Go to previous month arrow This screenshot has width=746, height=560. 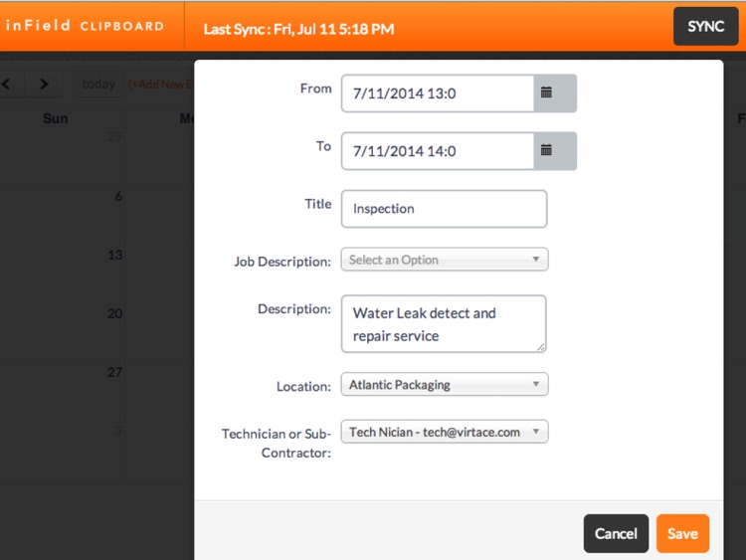point(7,85)
